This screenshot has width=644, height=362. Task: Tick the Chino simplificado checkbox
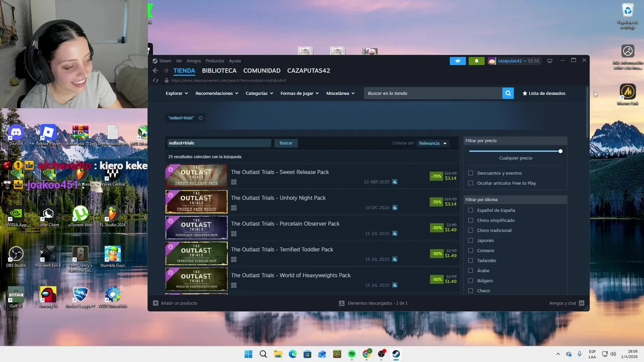pos(470,220)
